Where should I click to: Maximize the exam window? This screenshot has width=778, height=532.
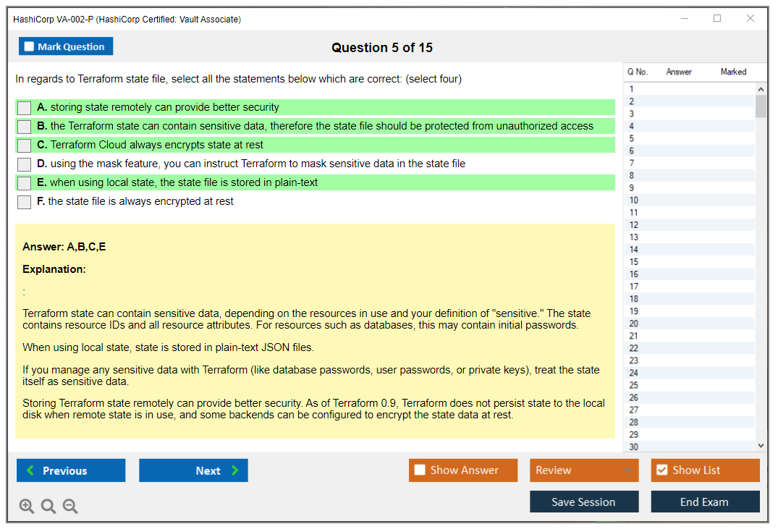tap(717, 19)
